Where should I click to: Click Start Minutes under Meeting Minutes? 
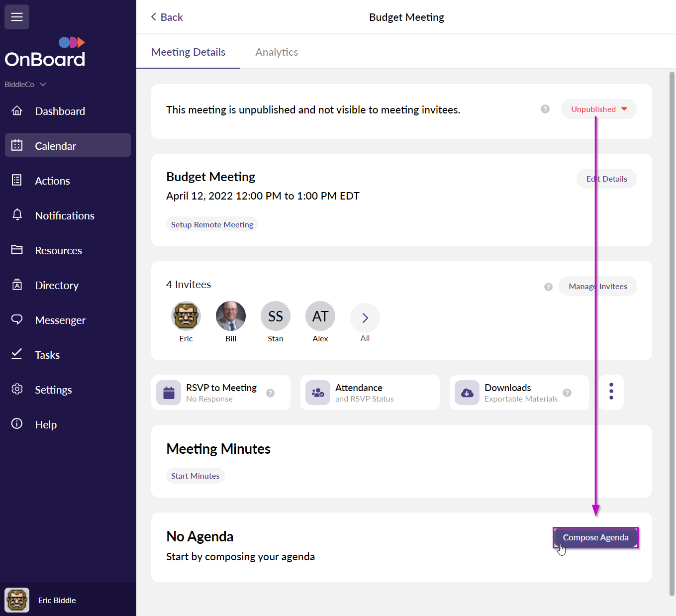coord(195,475)
